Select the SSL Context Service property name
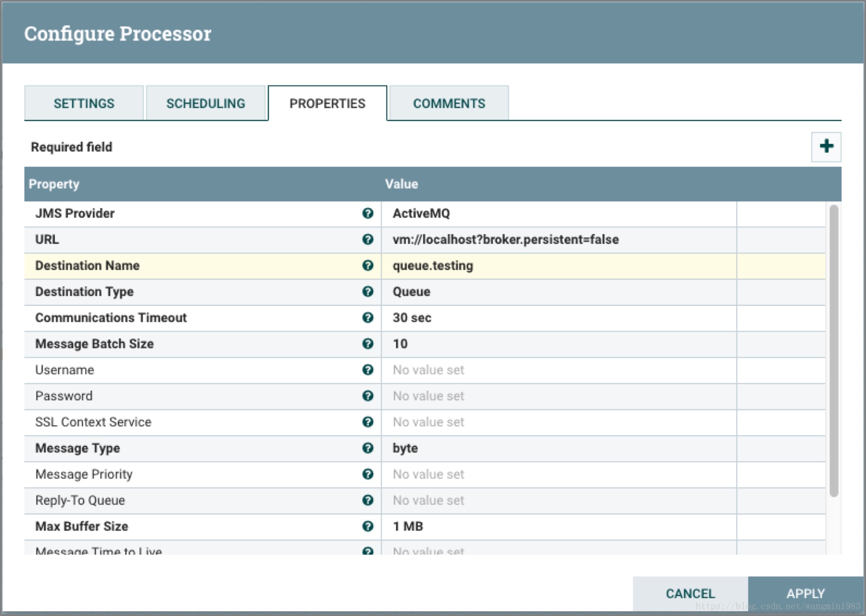The width and height of the screenshot is (866, 616). [x=93, y=422]
